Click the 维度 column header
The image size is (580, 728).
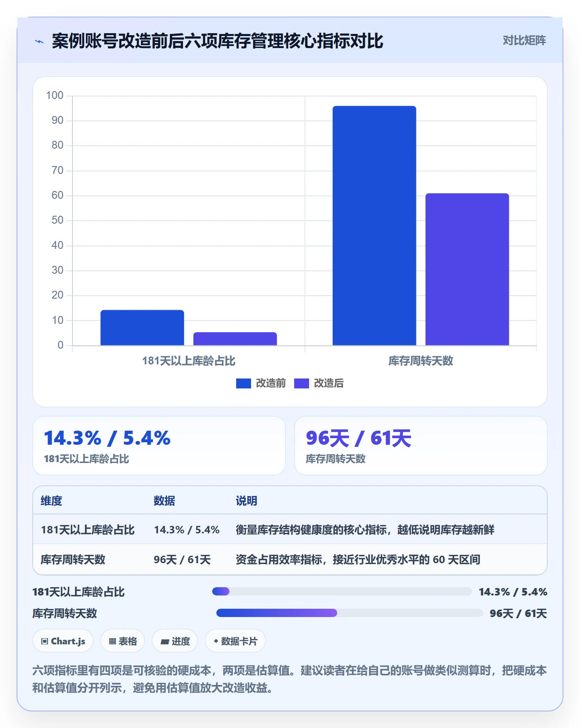(x=51, y=501)
